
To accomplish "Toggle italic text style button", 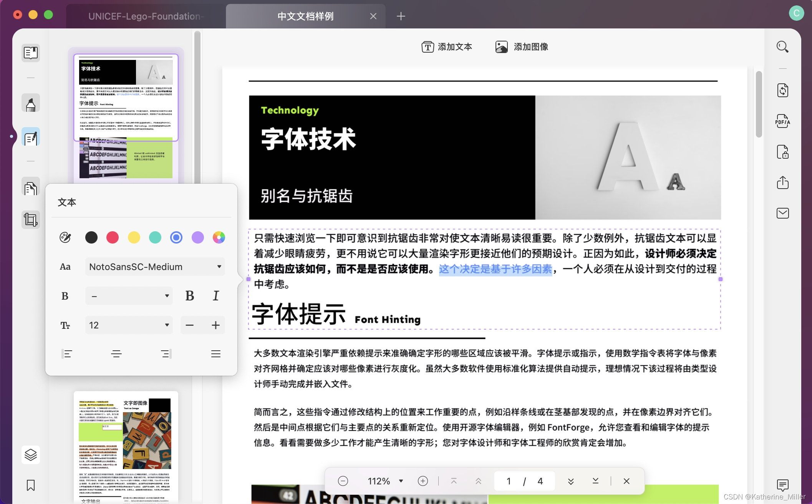I will point(216,296).
